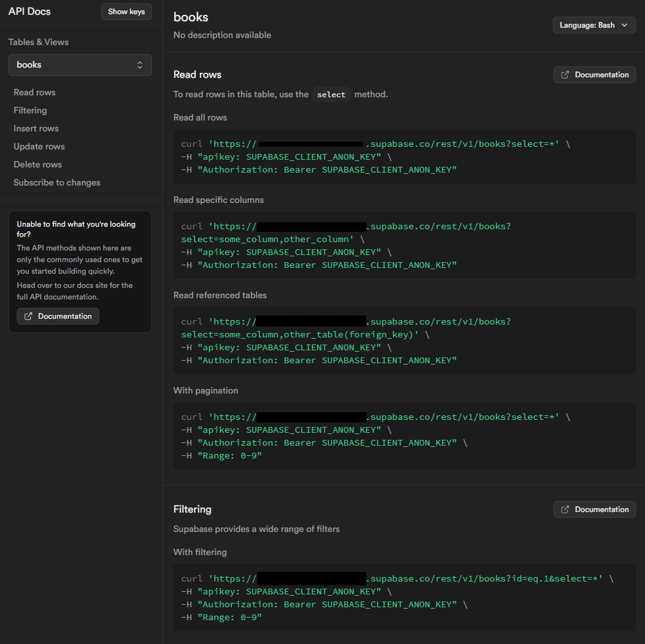Image resolution: width=645 pixels, height=644 pixels.
Task: Click the Read all rows heading
Action: (x=200, y=118)
